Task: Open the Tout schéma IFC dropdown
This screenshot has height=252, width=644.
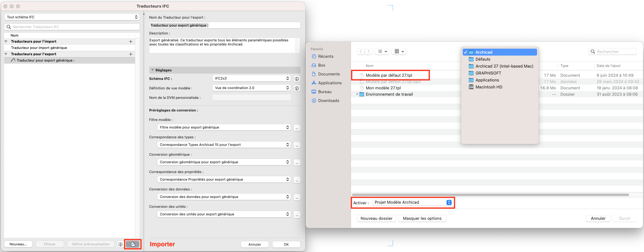Action: tap(72, 17)
